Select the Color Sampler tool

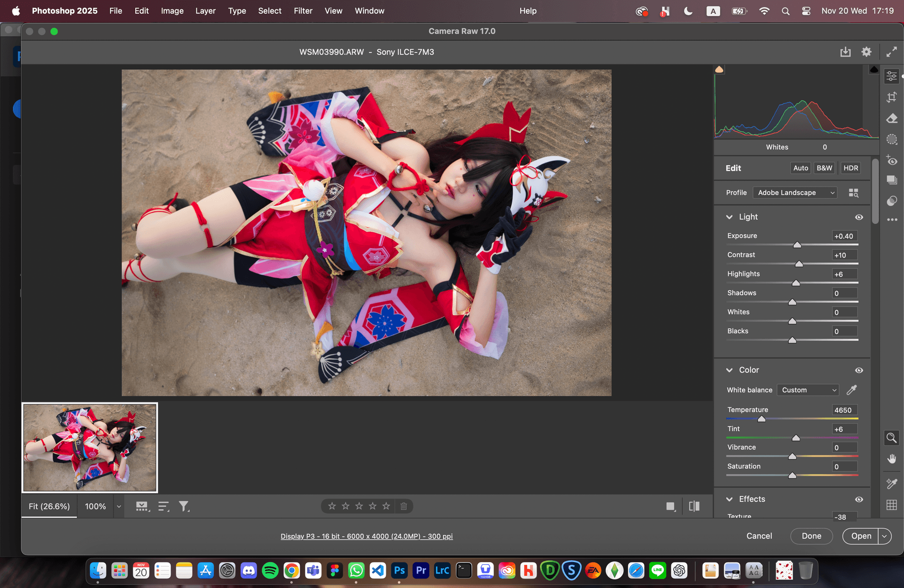click(892, 483)
